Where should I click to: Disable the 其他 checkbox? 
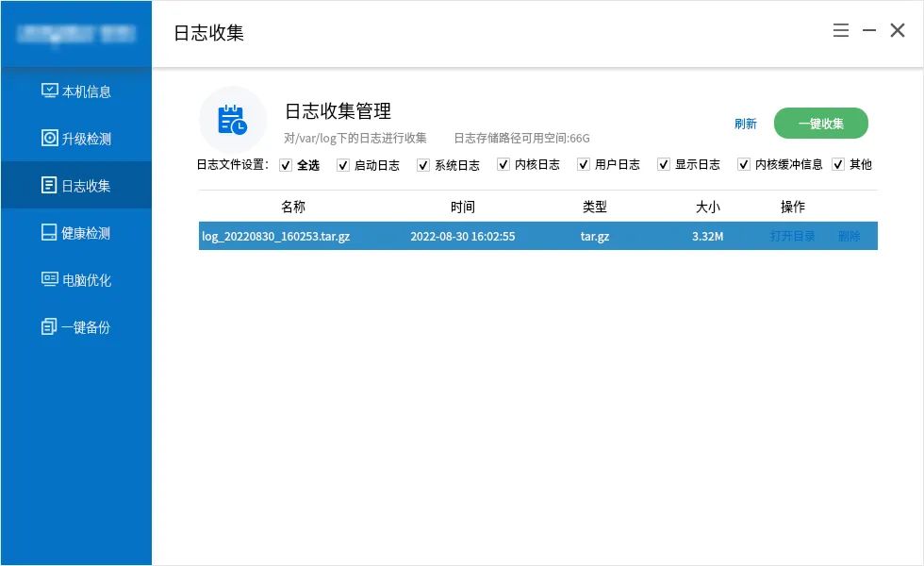click(838, 164)
